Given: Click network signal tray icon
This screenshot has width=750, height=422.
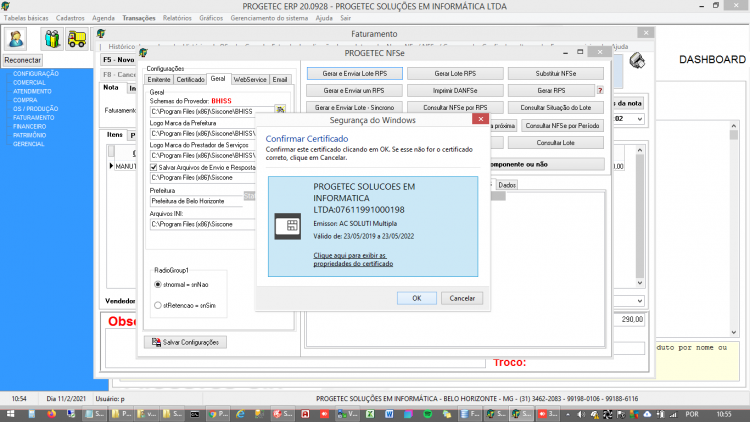Looking at the screenshot, I should pos(673,414).
